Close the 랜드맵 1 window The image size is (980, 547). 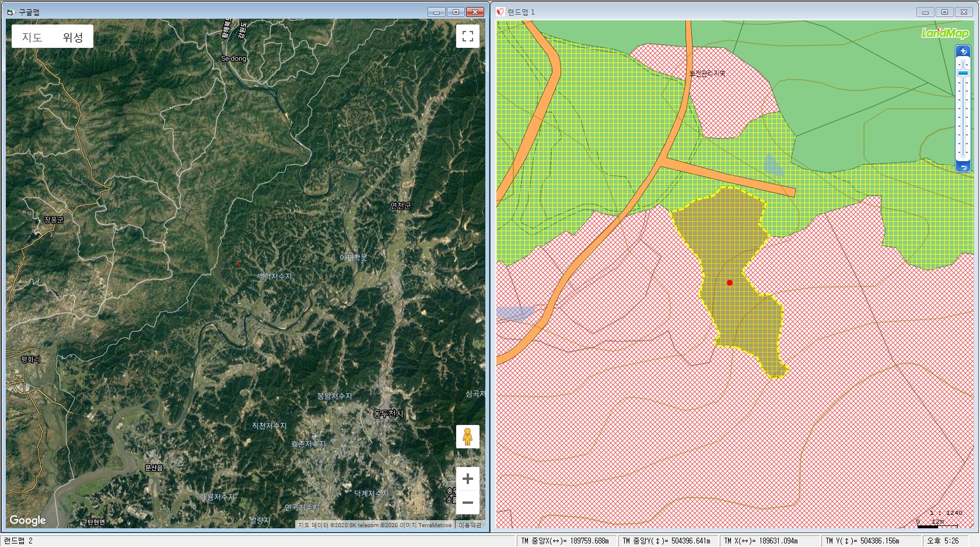coord(964,12)
